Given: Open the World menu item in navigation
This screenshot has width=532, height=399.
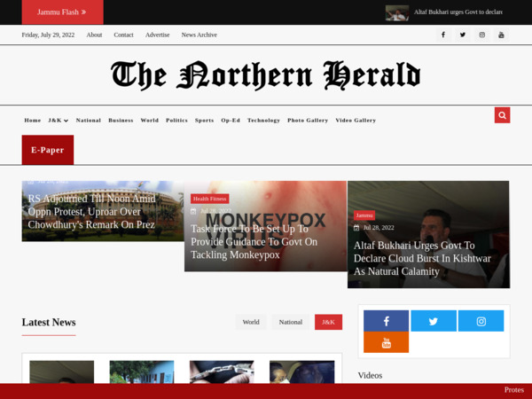Looking at the screenshot, I should pyautogui.click(x=150, y=120).
